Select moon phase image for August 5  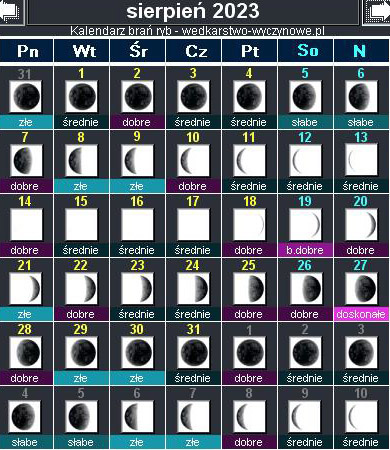(x=305, y=96)
